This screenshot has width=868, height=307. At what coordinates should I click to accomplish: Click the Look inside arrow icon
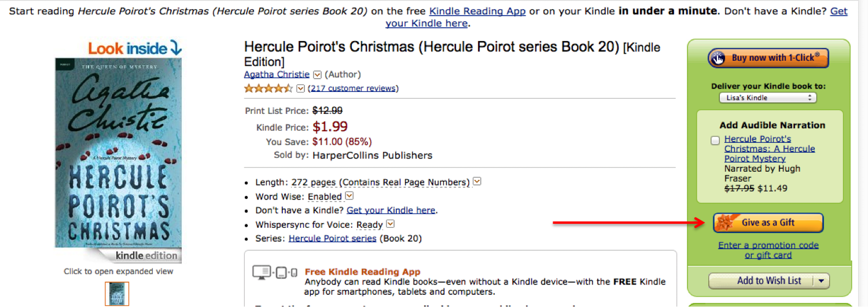pyautogui.click(x=176, y=49)
